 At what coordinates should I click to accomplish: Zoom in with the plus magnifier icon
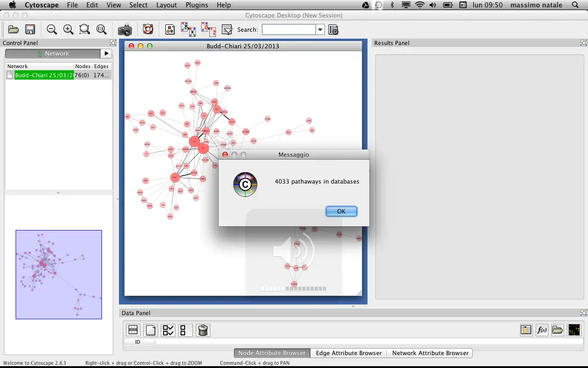point(68,29)
